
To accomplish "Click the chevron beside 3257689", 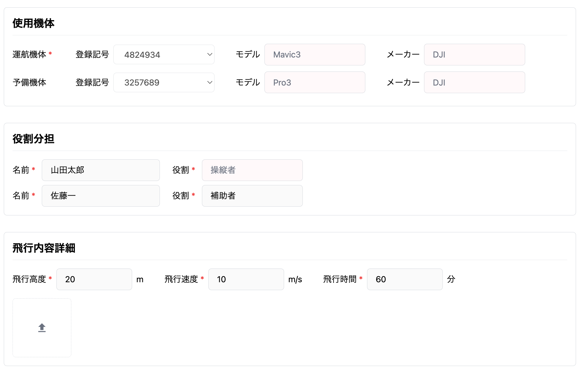I will [x=210, y=83].
